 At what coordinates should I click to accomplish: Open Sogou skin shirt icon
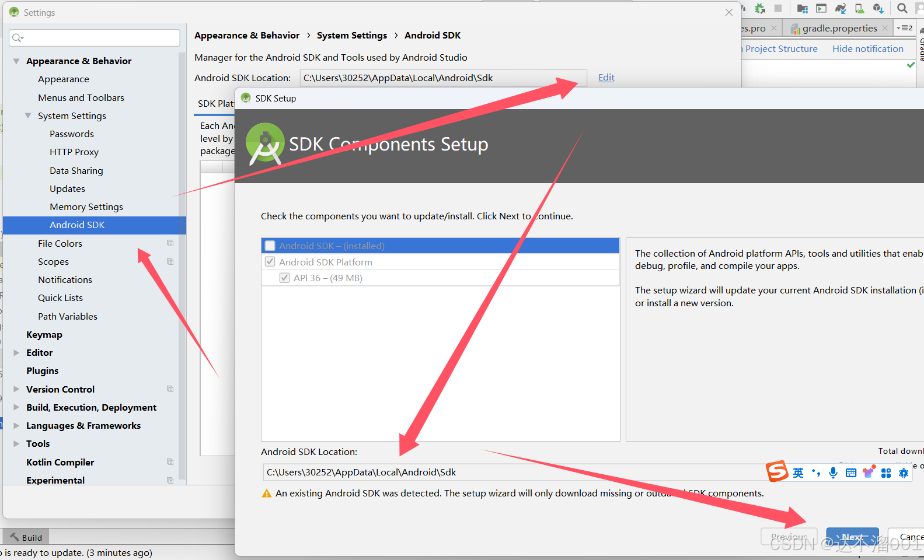[869, 472]
